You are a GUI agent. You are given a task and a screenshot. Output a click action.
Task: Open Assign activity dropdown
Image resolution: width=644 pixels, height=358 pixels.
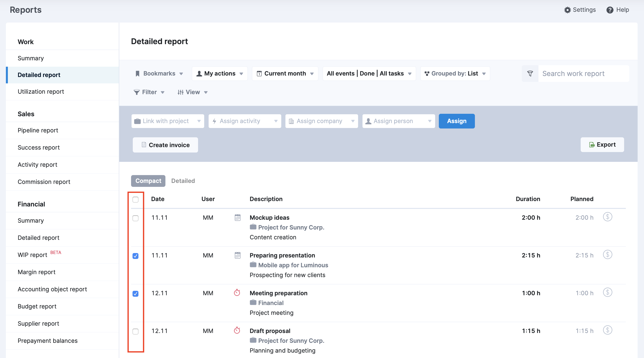tap(245, 121)
